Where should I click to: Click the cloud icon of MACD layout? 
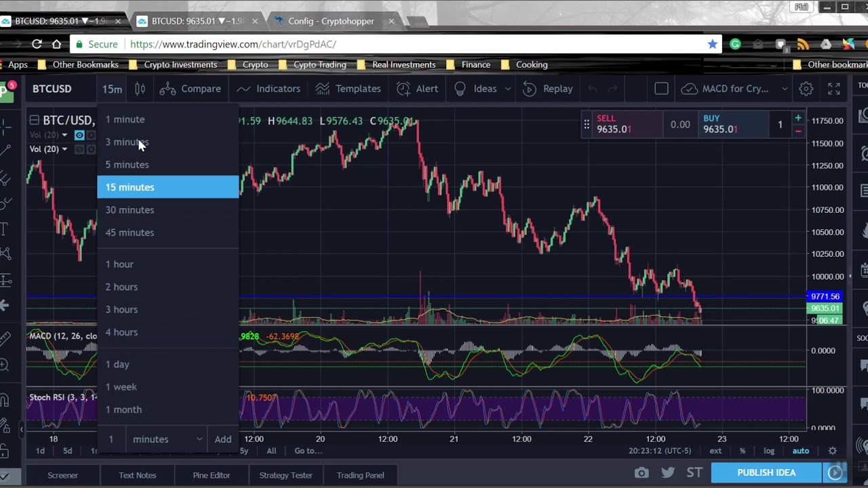689,89
